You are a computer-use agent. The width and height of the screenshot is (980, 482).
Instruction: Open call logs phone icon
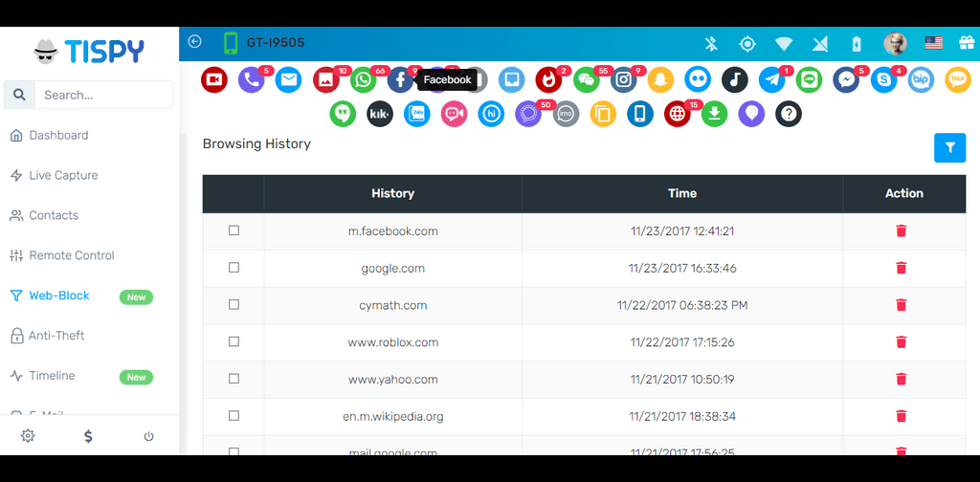click(x=252, y=80)
